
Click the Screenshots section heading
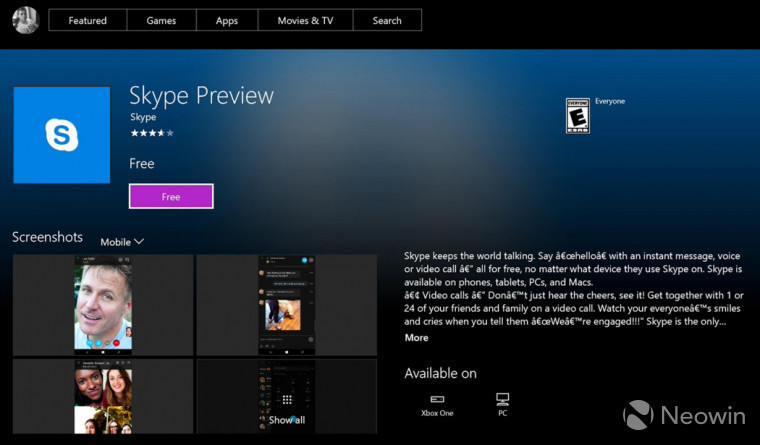coord(48,237)
